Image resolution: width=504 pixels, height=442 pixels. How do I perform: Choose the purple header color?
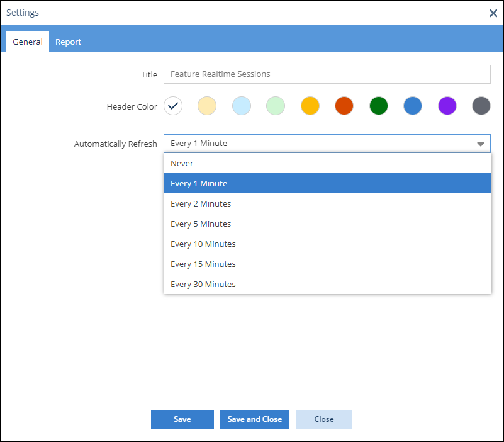tap(447, 106)
